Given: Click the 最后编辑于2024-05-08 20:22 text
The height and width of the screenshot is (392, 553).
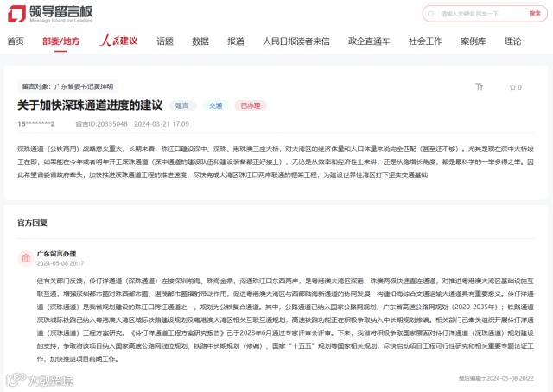Looking at the screenshot, I should tap(496, 378).
